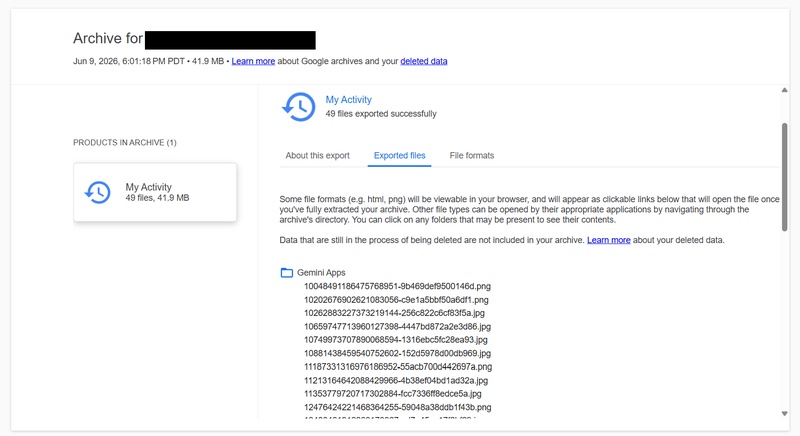Select file 12476424221468364255-59048a38ddb1f43b.png

tap(398, 407)
